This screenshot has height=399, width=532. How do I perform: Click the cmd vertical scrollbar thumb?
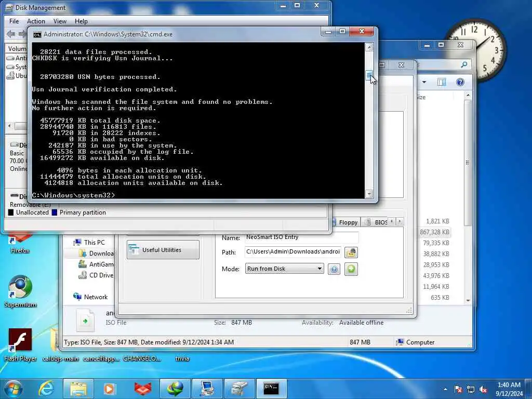369,76
